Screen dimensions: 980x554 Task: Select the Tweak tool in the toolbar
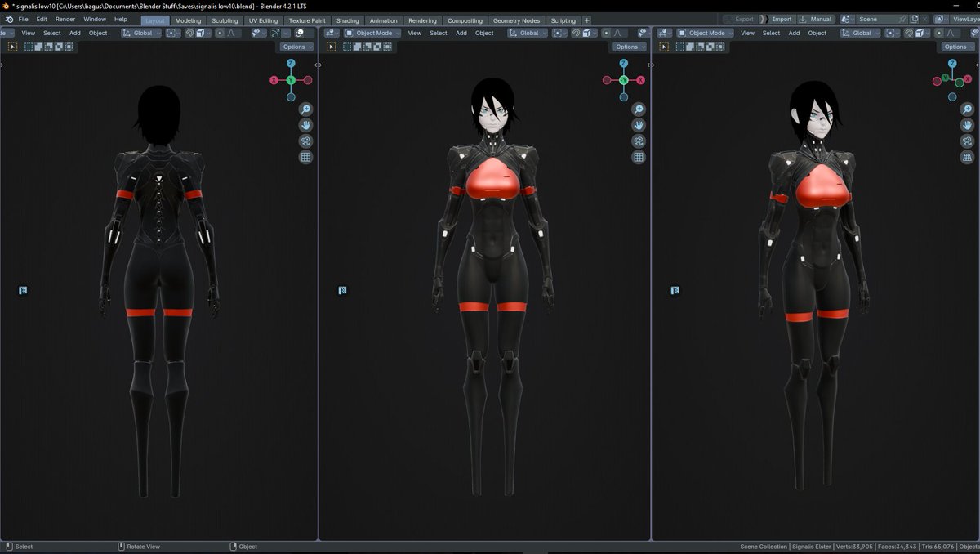(12, 47)
